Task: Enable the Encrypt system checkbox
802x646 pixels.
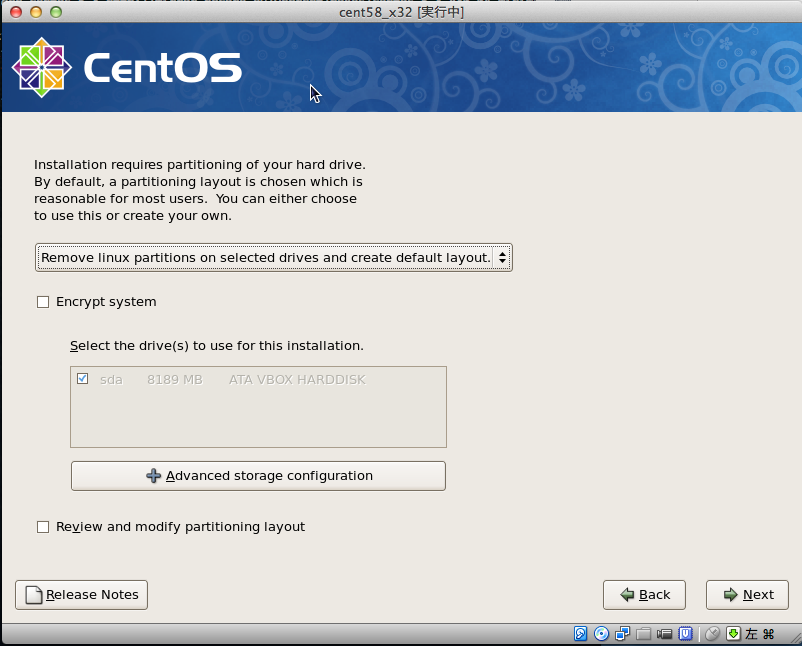Action: (x=43, y=302)
